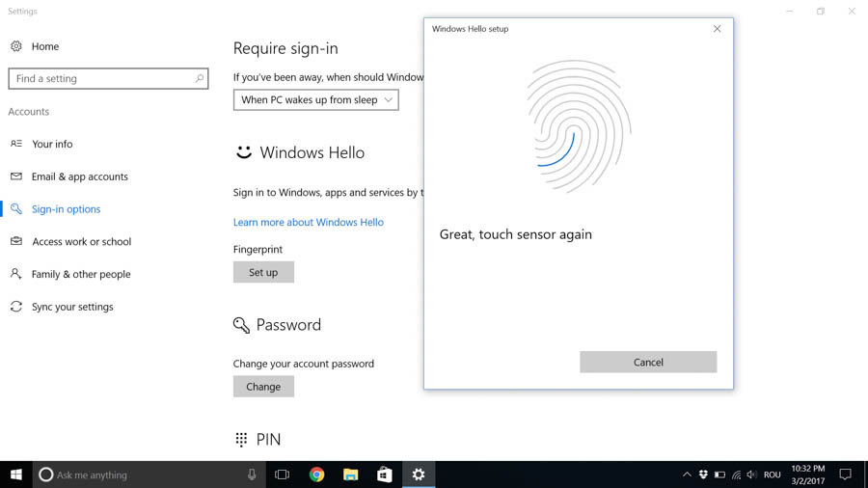The image size is (868, 488).
Task: Open Task View from the taskbar
Action: [283, 474]
